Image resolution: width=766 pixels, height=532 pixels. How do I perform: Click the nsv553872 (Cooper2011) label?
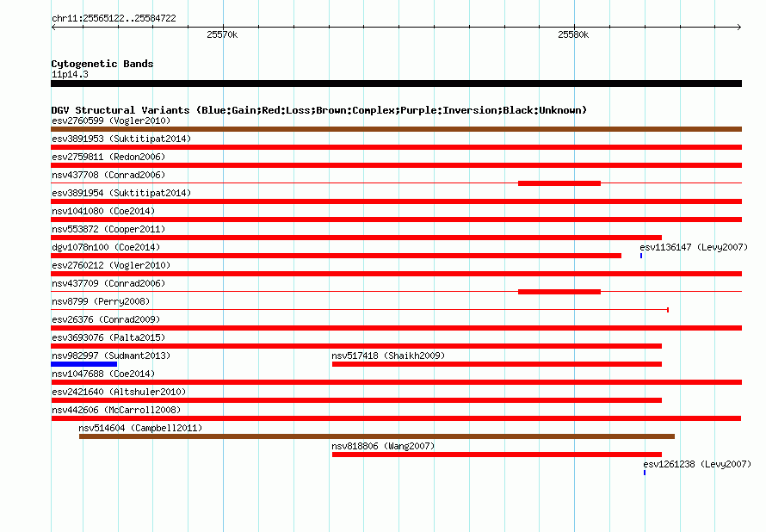tap(108, 229)
